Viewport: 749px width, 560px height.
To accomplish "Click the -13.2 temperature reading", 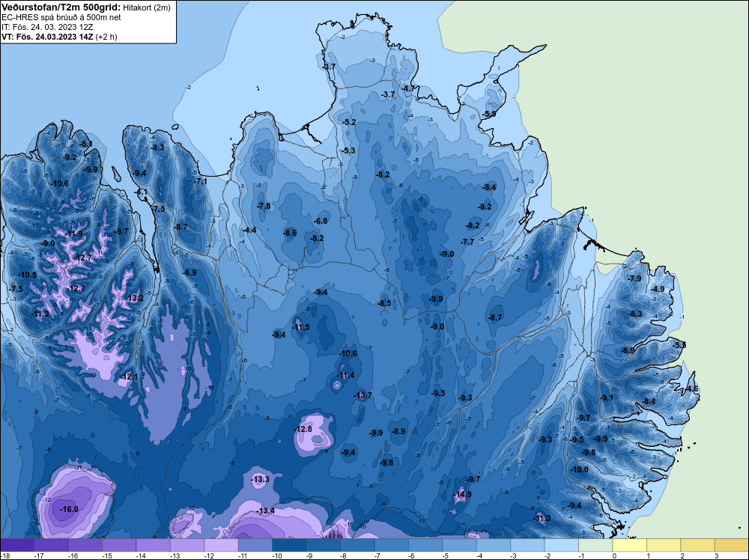I will [x=135, y=299].
